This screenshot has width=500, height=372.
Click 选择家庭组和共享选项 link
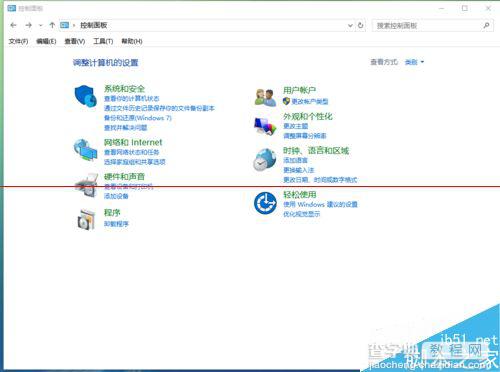coord(135,162)
